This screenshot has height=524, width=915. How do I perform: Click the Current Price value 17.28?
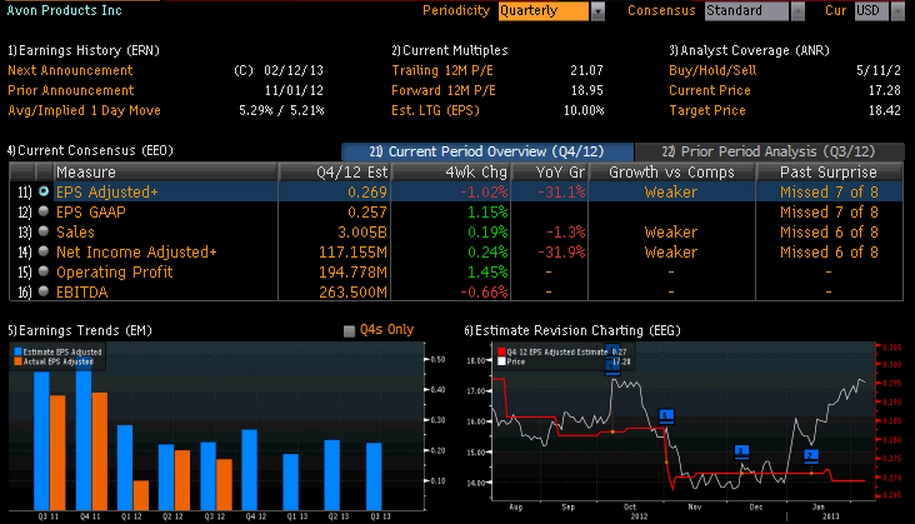[x=885, y=90]
